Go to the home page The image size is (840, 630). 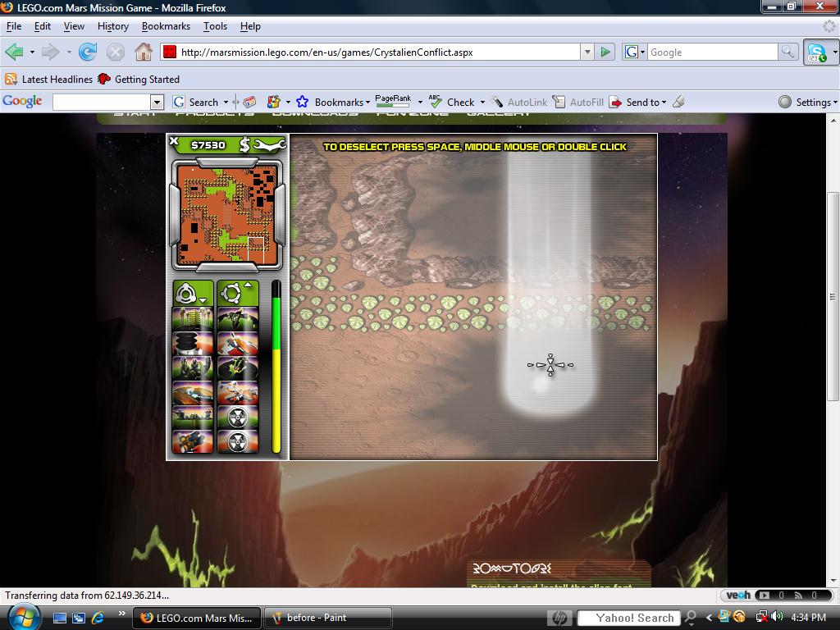(143, 52)
